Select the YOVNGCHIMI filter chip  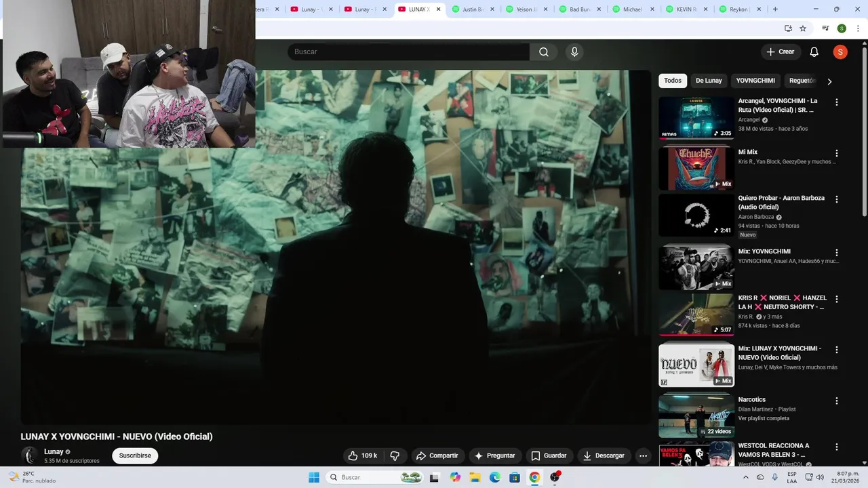755,81
